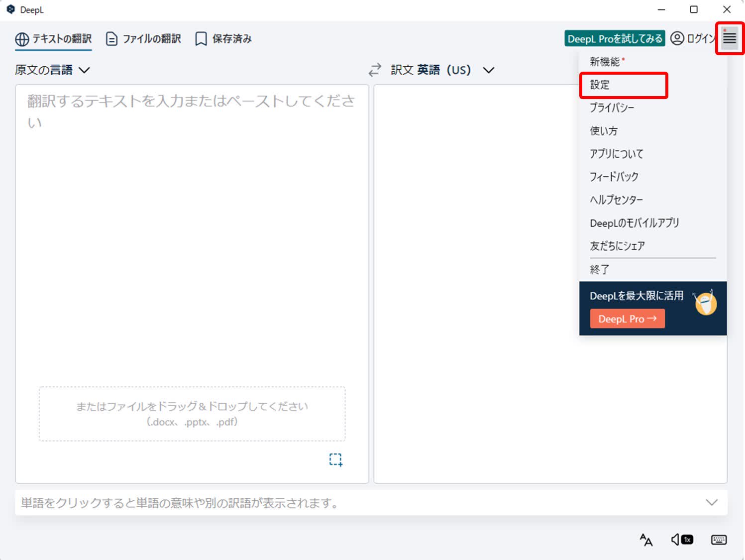
Task: Click the DeepL logo in title bar
Action: (x=10, y=9)
